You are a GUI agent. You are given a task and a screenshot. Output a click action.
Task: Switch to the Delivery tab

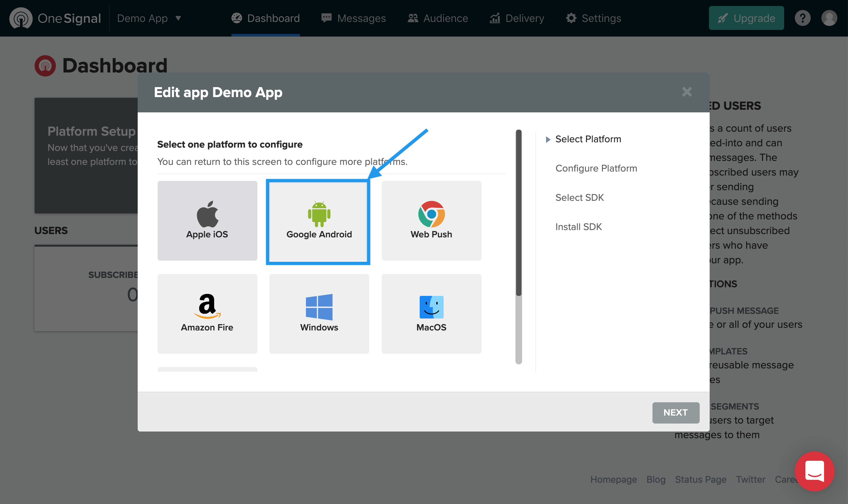click(x=516, y=18)
